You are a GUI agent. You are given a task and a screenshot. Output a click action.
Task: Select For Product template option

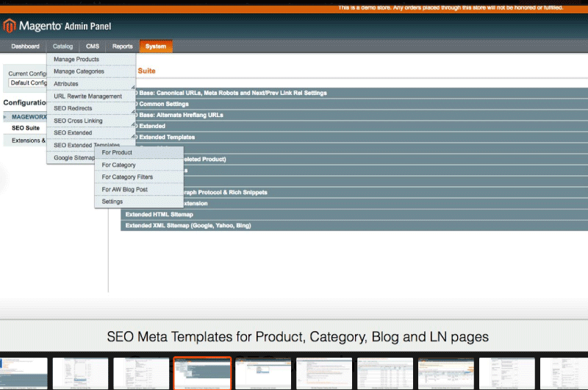click(139, 152)
